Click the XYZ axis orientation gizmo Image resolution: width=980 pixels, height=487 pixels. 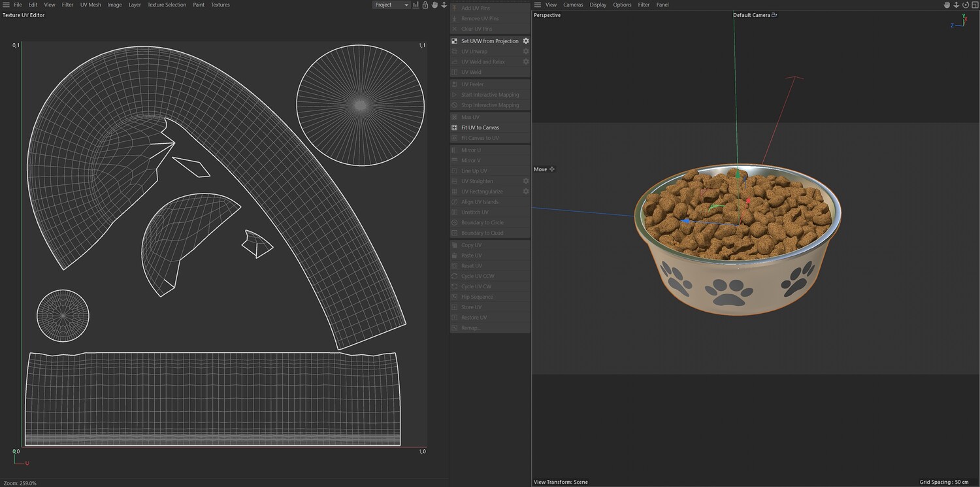point(959,21)
